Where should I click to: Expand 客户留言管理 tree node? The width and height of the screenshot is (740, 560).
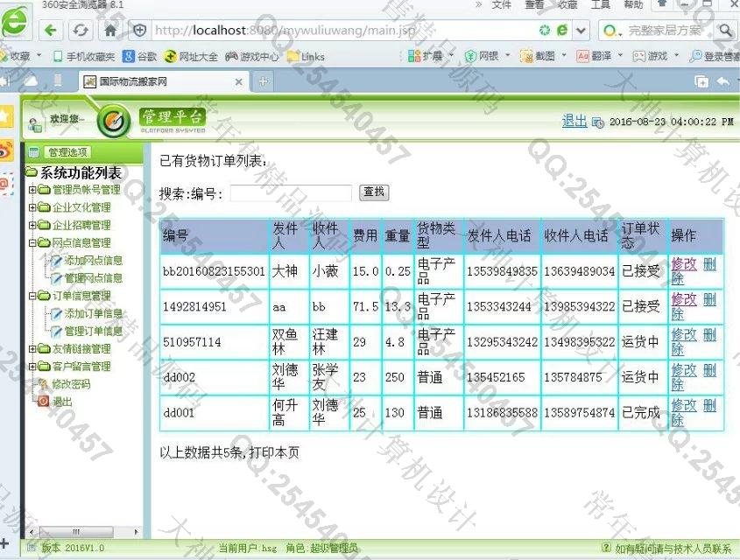click(x=32, y=367)
